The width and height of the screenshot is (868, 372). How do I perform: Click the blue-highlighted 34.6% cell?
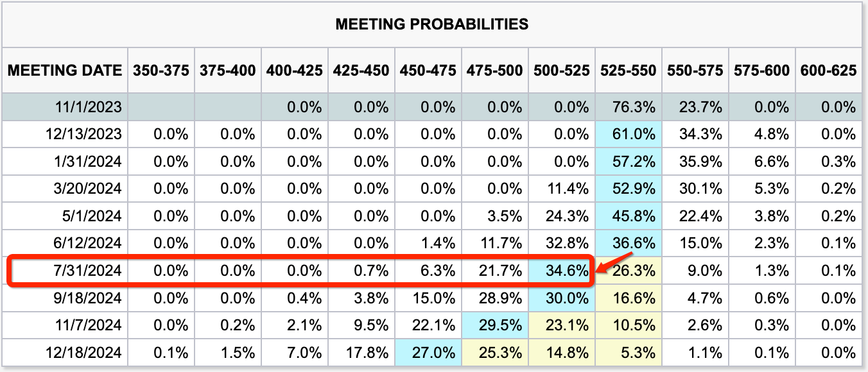561,271
